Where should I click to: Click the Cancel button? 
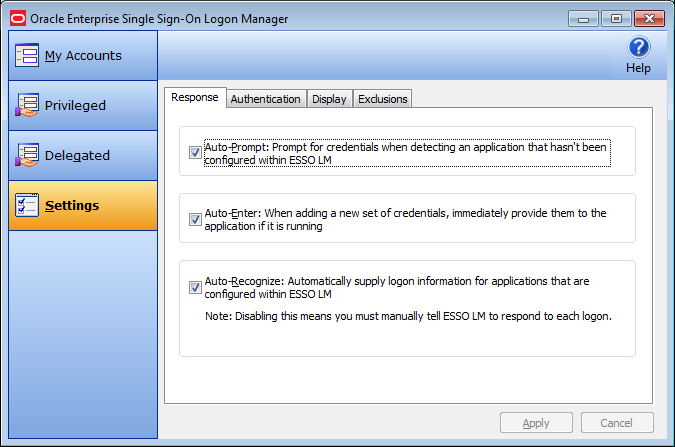617,423
